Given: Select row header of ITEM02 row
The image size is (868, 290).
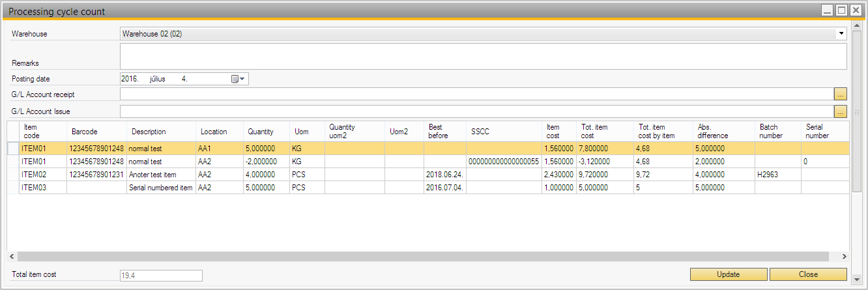Looking at the screenshot, I should (x=13, y=175).
